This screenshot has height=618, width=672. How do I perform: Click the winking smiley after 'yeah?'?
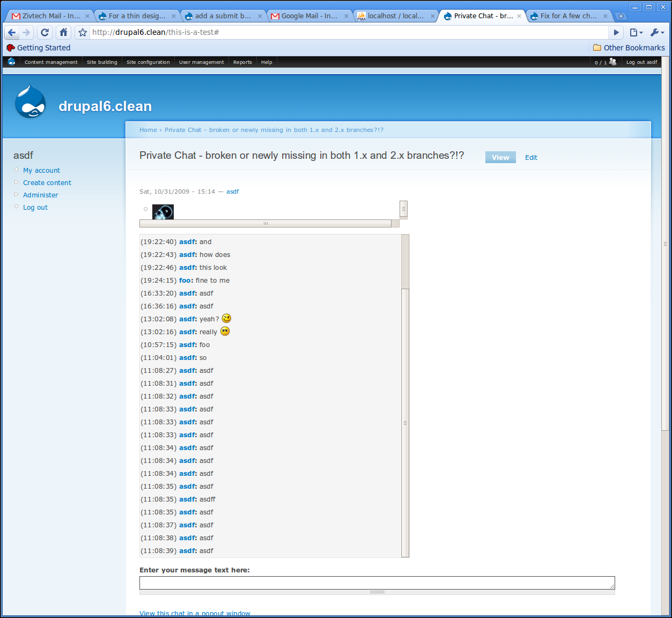click(x=226, y=319)
